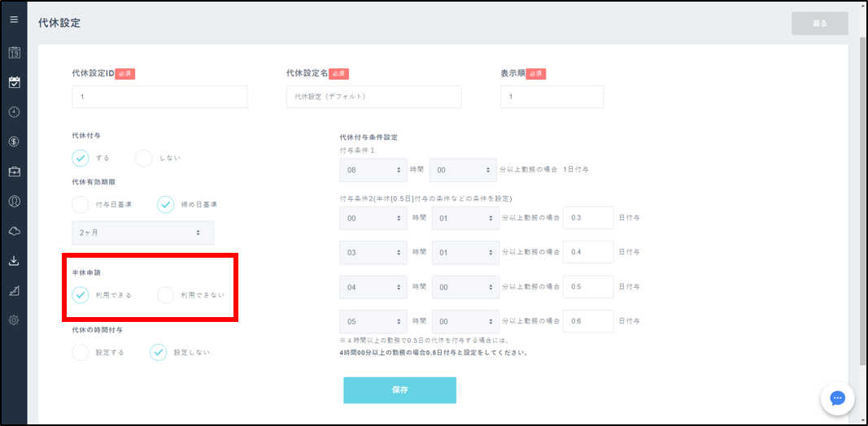The width and height of the screenshot is (868, 426).
Task: Select 利用できない for 半休申請
Action: pos(166,295)
